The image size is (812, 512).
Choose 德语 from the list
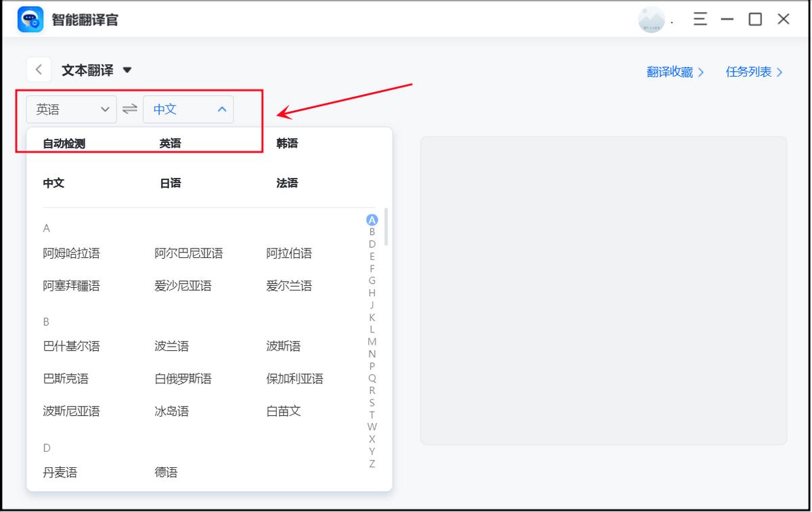(166, 472)
